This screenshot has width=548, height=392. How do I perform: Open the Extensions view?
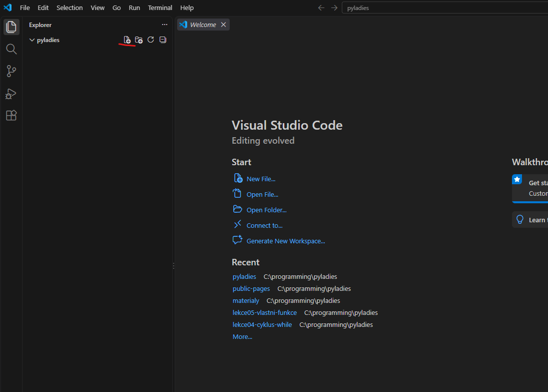pyautogui.click(x=11, y=115)
